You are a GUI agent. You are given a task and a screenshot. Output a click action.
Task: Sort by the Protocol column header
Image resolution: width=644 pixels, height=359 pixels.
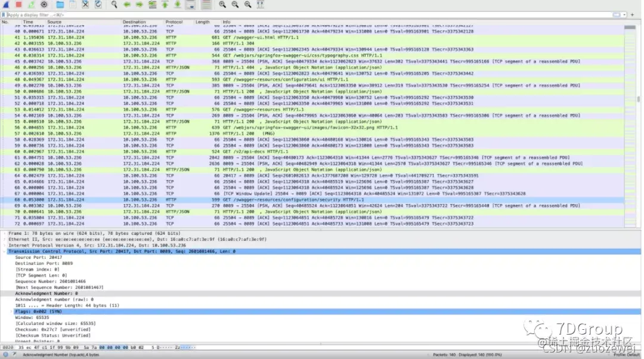click(174, 22)
